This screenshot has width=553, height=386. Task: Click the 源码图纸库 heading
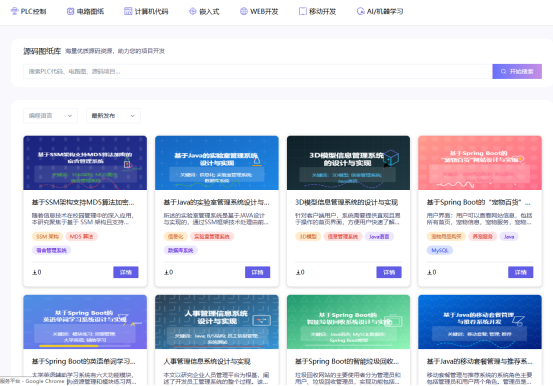(x=42, y=51)
